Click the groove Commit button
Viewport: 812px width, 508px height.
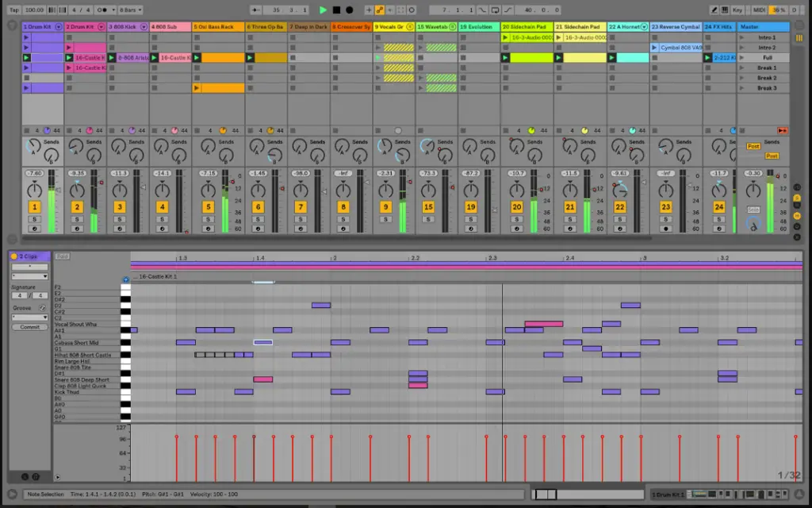29,327
